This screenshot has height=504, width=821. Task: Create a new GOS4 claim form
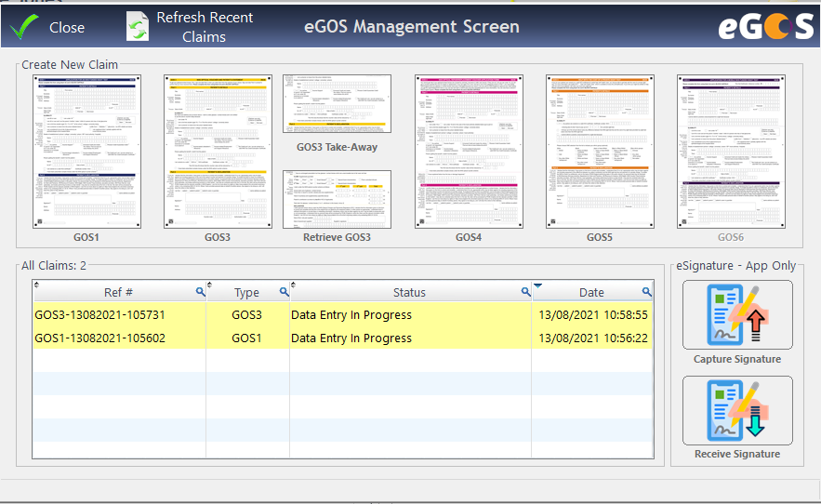pyautogui.click(x=470, y=152)
